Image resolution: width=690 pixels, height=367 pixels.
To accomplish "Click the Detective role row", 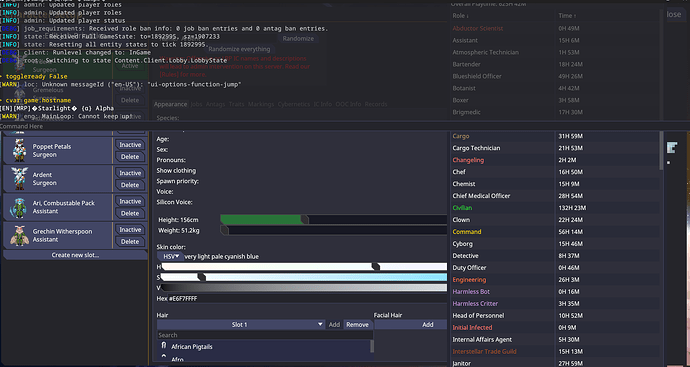I will tap(554, 256).
